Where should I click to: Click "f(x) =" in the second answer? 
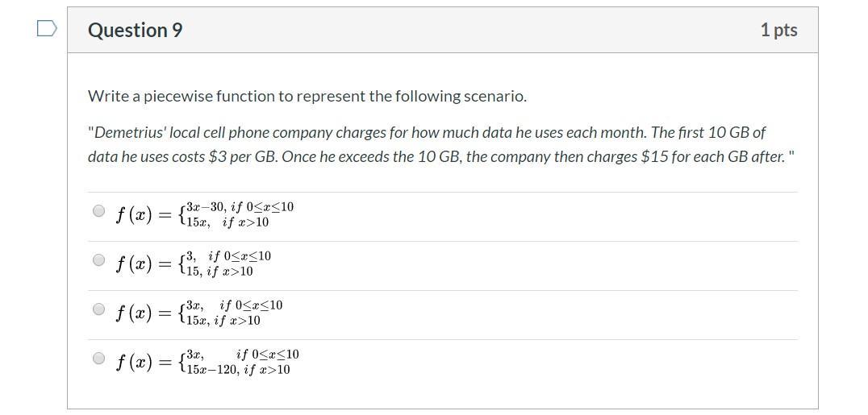coord(144,264)
